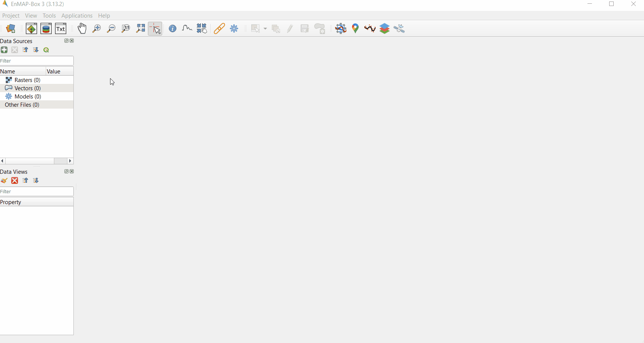Close the Data Views panel
The width and height of the screenshot is (644, 343).
point(72,171)
